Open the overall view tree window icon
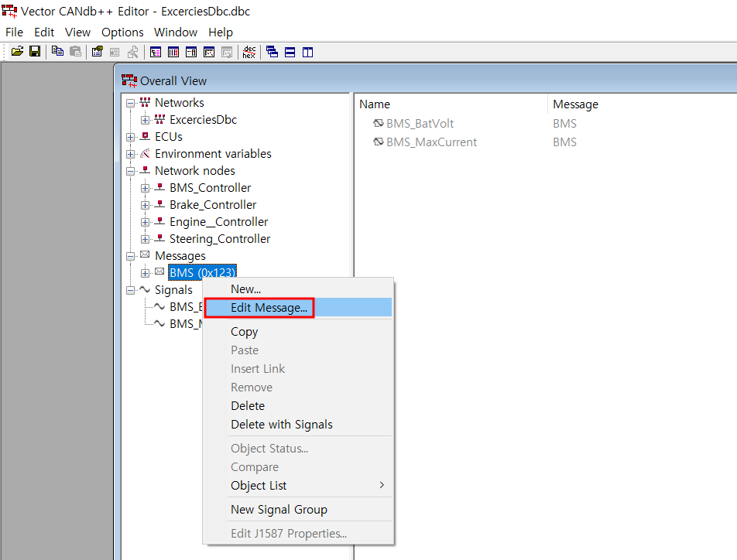Viewport: 737px width, 560px height. tap(156, 52)
